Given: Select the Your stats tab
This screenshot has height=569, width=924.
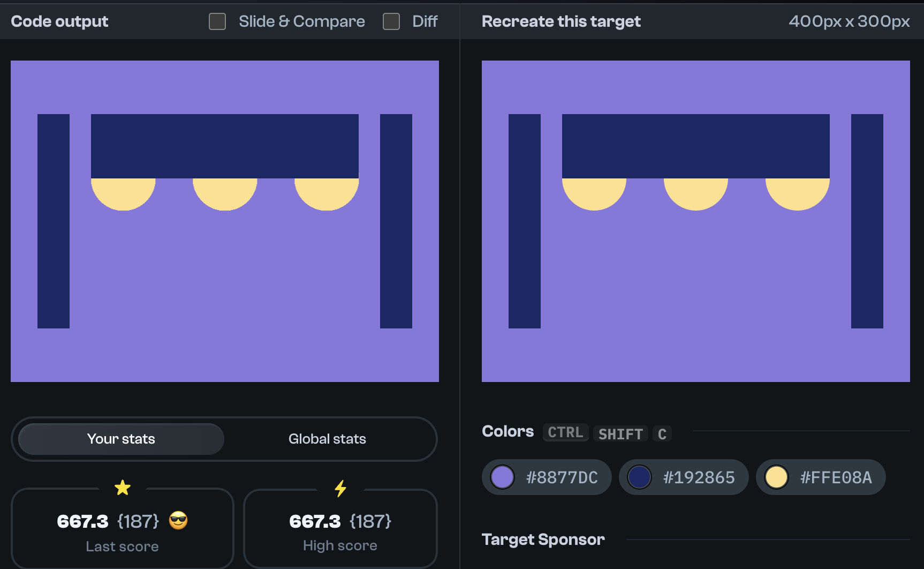Looking at the screenshot, I should [x=120, y=439].
